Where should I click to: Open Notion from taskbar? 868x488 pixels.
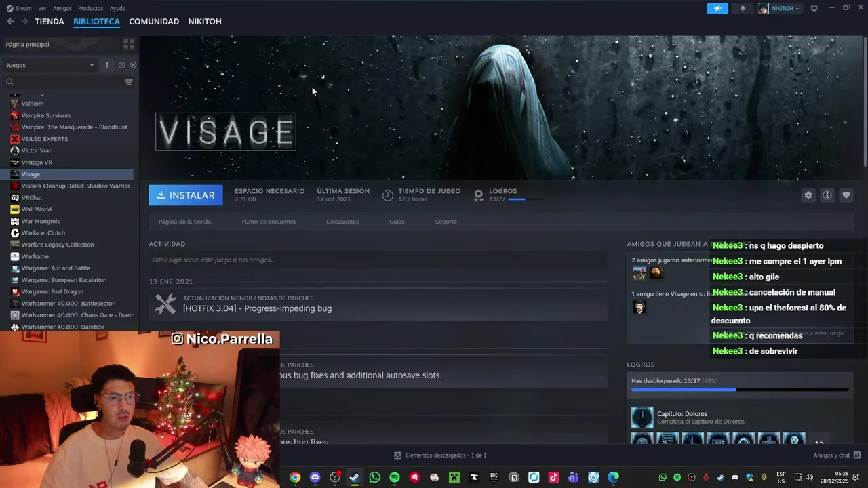tap(514, 477)
